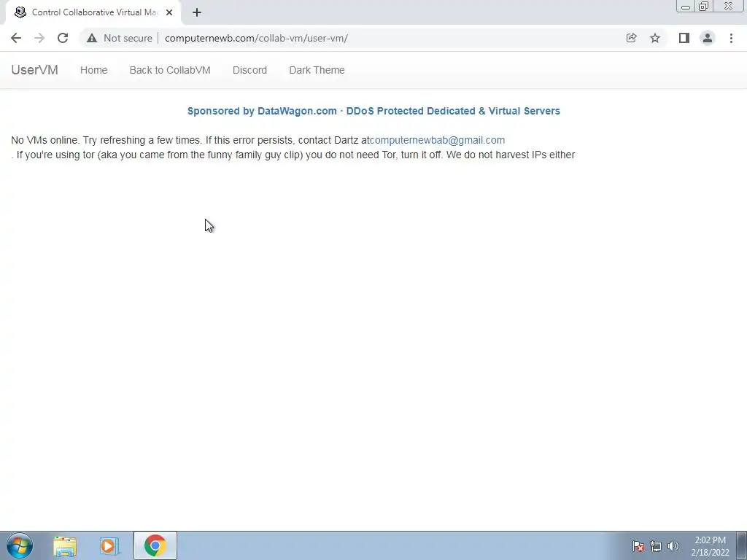Restore down the Chrome window
The image size is (747, 560).
click(703, 6)
